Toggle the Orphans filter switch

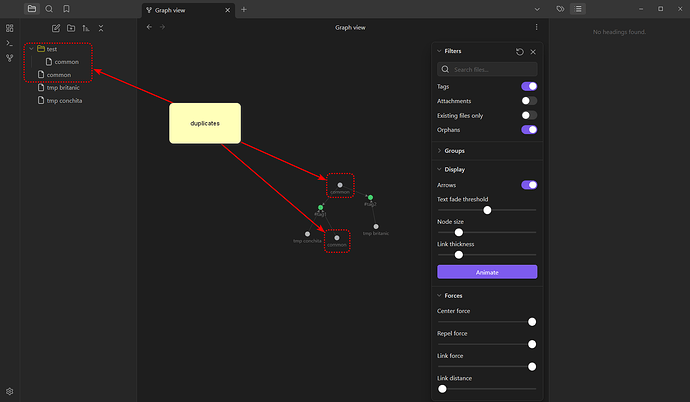coord(529,130)
